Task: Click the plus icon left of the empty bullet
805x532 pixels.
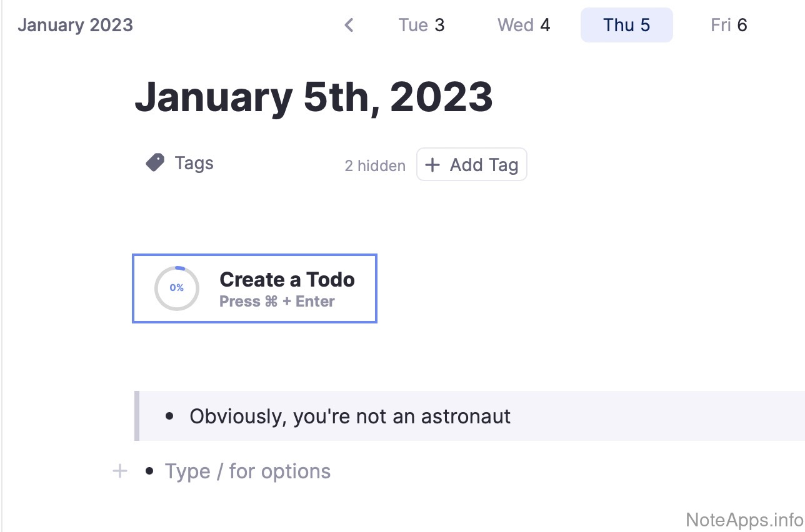Action: click(119, 471)
